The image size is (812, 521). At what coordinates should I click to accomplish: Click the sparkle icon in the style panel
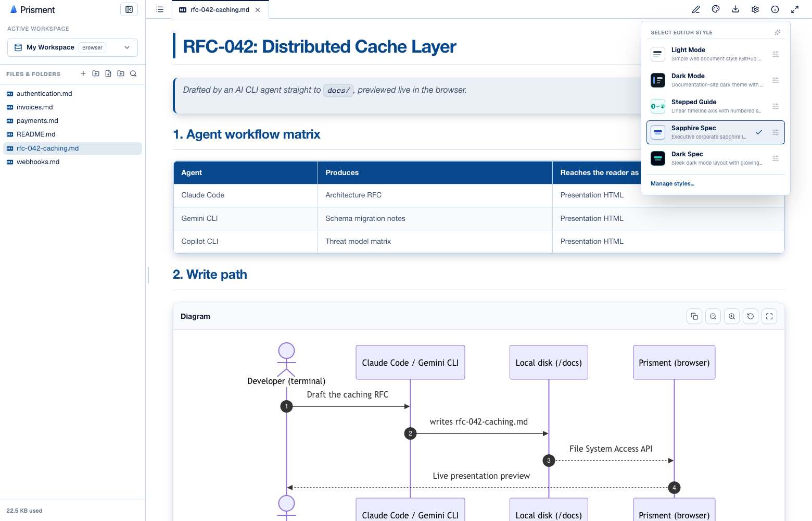[778, 32]
